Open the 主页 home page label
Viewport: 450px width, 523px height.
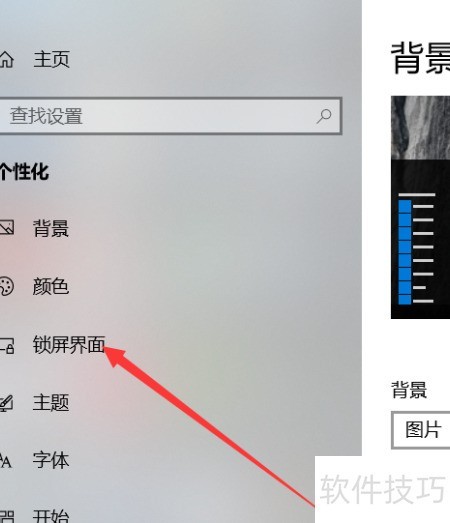(x=52, y=59)
